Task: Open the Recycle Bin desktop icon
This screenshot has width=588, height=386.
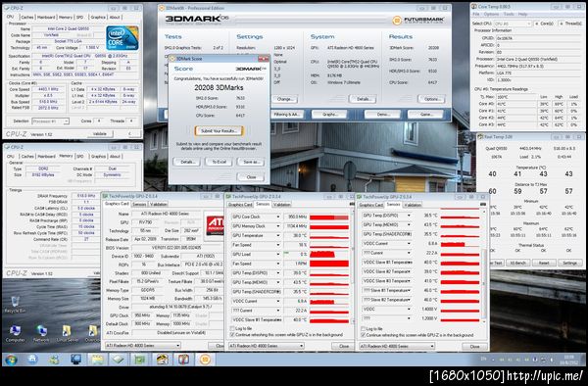Action: point(15,305)
